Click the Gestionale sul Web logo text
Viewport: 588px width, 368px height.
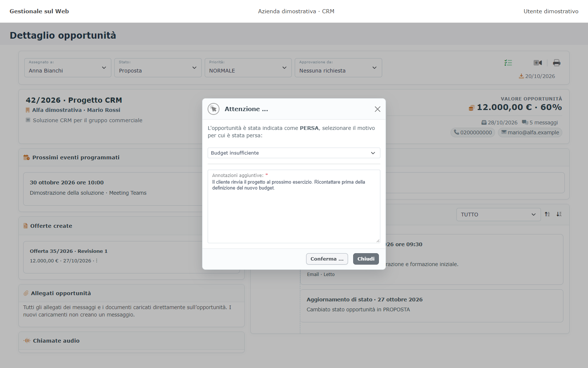(x=39, y=11)
